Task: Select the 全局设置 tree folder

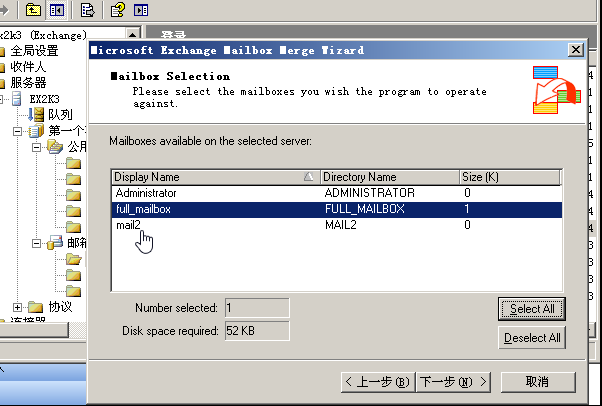Action: (x=34, y=51)
